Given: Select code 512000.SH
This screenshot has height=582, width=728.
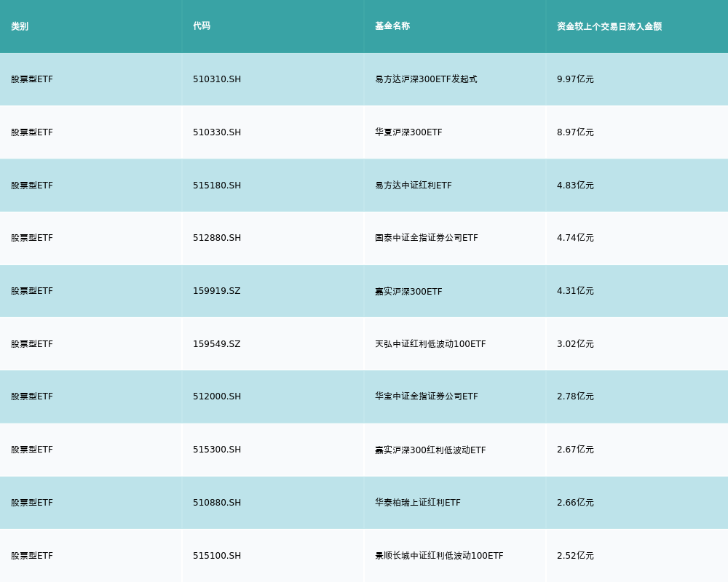Looking at the screenshot, I should point(217,396).
